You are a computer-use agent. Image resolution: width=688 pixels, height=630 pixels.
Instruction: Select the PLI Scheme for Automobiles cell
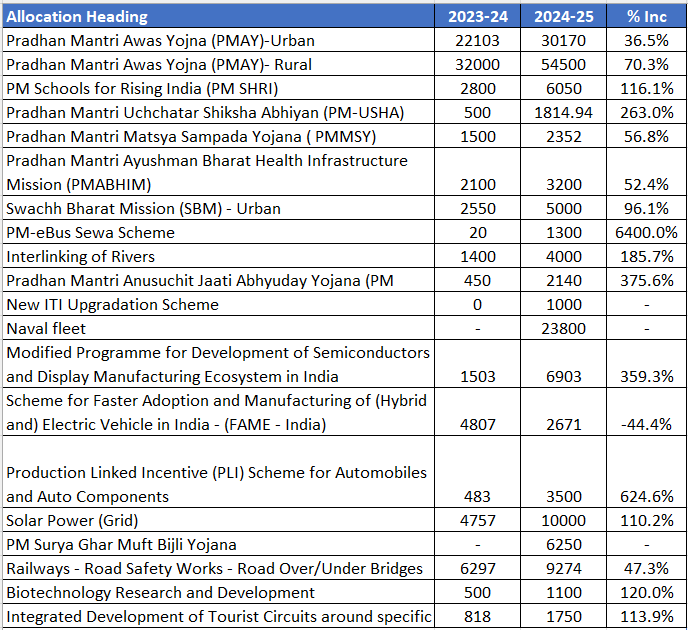pos(219,472)
